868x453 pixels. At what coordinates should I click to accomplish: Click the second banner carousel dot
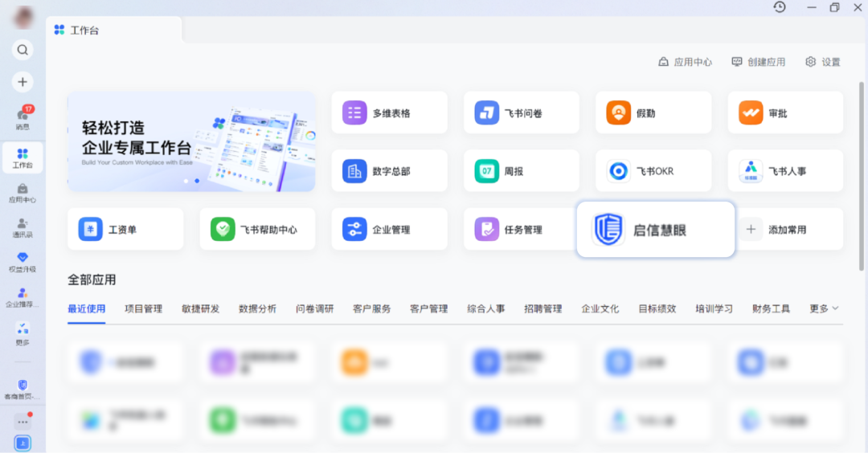pos(197,181)
